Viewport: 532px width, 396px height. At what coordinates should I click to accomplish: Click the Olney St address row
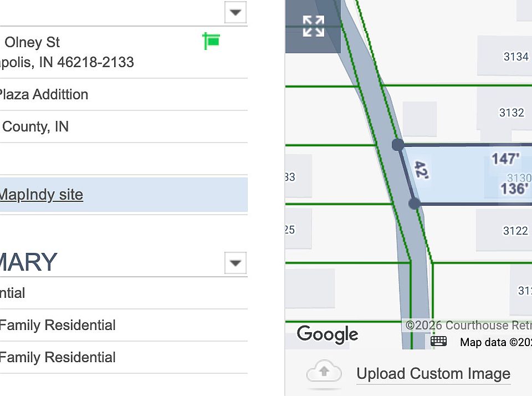[x=124, y=52]
